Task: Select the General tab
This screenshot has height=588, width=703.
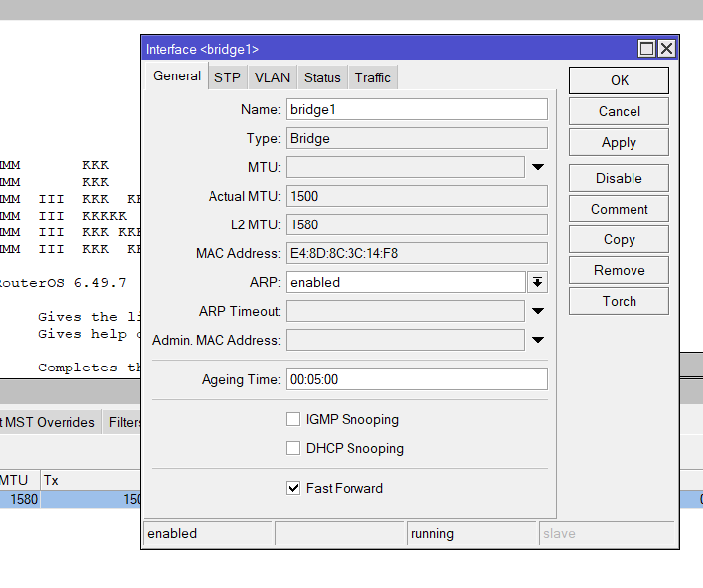Action: tap(177, 76)
